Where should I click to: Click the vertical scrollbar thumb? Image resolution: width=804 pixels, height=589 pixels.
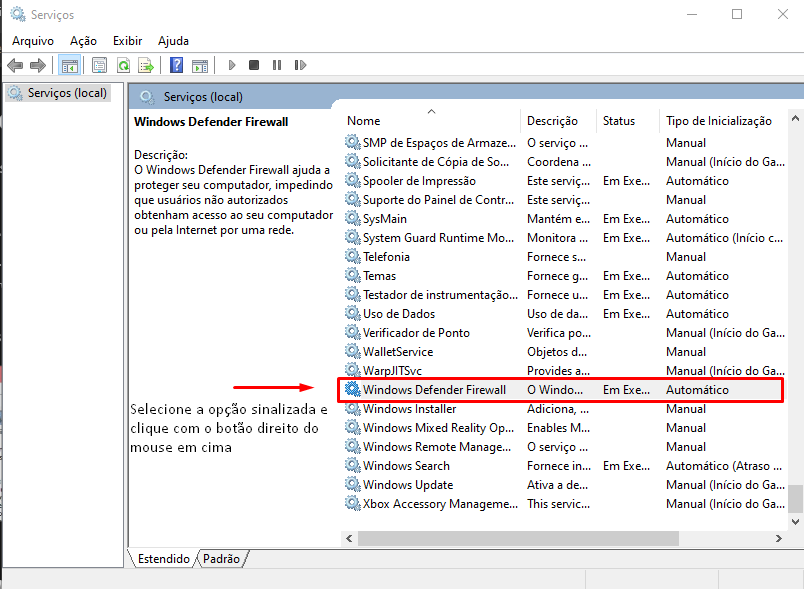tap(795, 498)
